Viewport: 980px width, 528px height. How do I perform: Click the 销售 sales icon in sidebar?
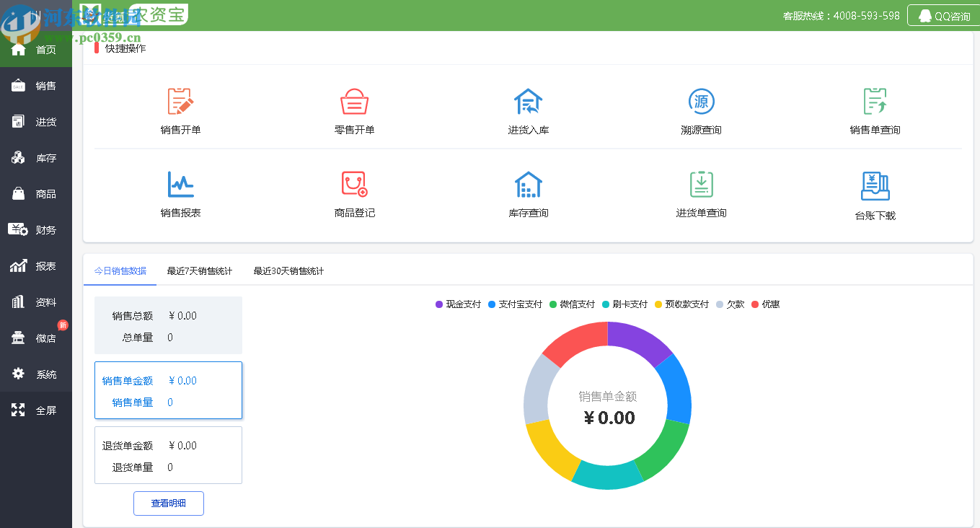[18, 85]
